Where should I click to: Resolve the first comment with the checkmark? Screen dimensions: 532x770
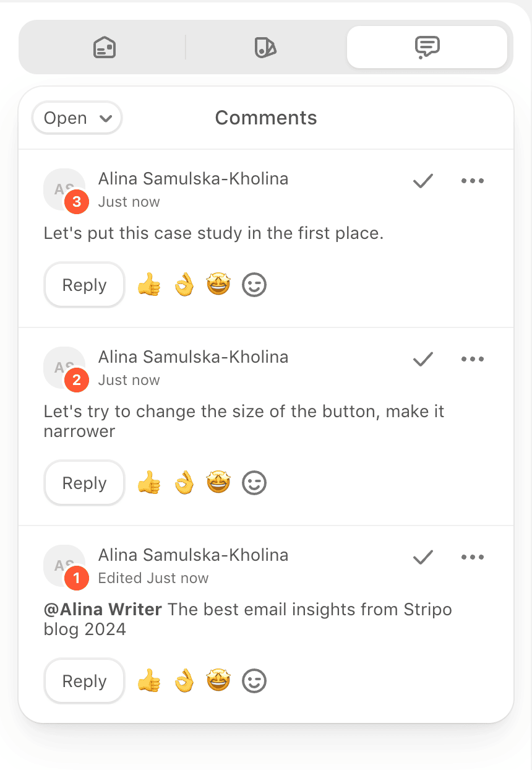423,181
